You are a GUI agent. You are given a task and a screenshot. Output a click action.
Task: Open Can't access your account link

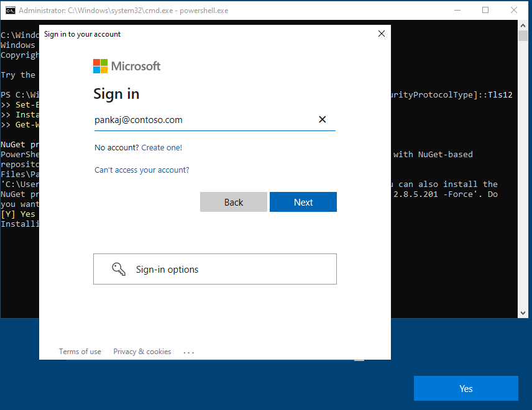(142, 170)
